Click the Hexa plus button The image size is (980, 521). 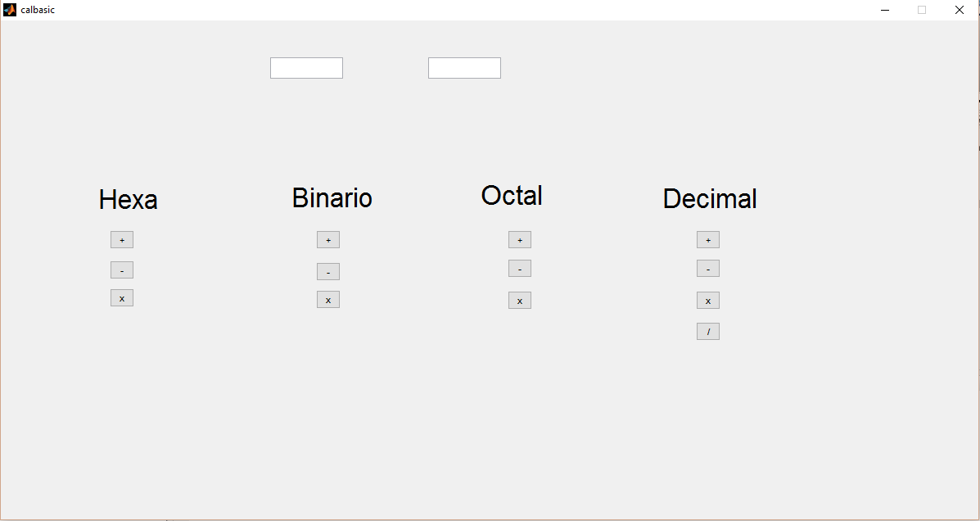pyautogui.click(x=122, y=239)
